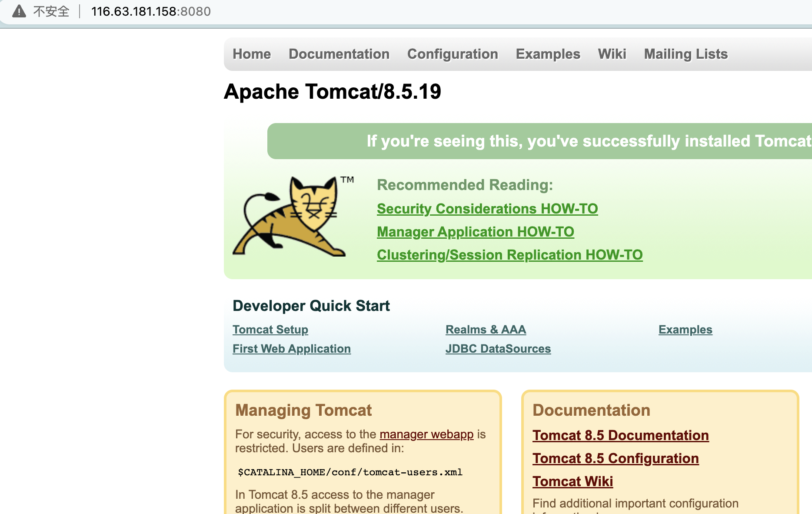Open Clustering/Session Replication HOW-TO link
Screen dimensions: 812x514
509,255
